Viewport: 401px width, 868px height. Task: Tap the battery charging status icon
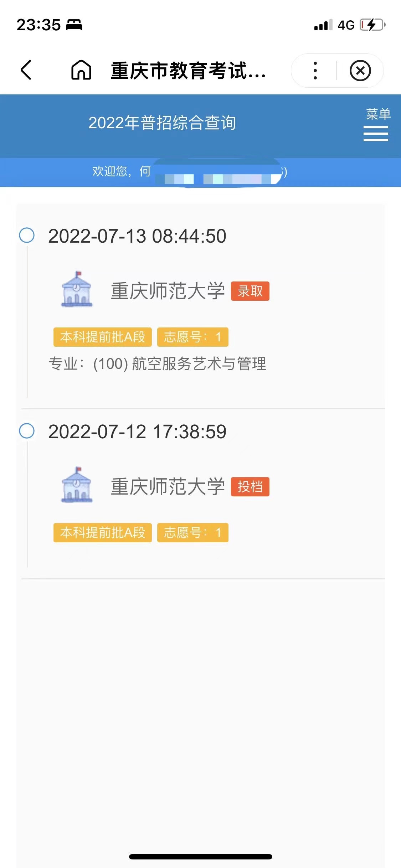[x=372, y=25]
